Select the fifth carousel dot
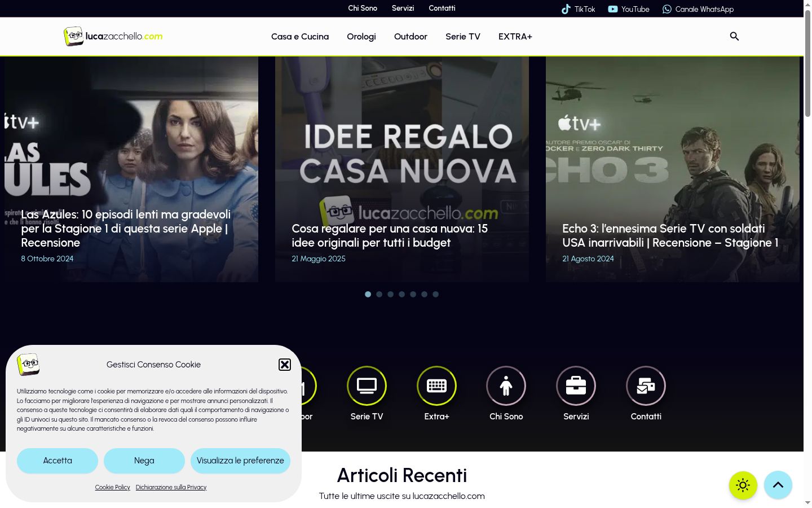The image size is (812, 508). click(413, 294)
